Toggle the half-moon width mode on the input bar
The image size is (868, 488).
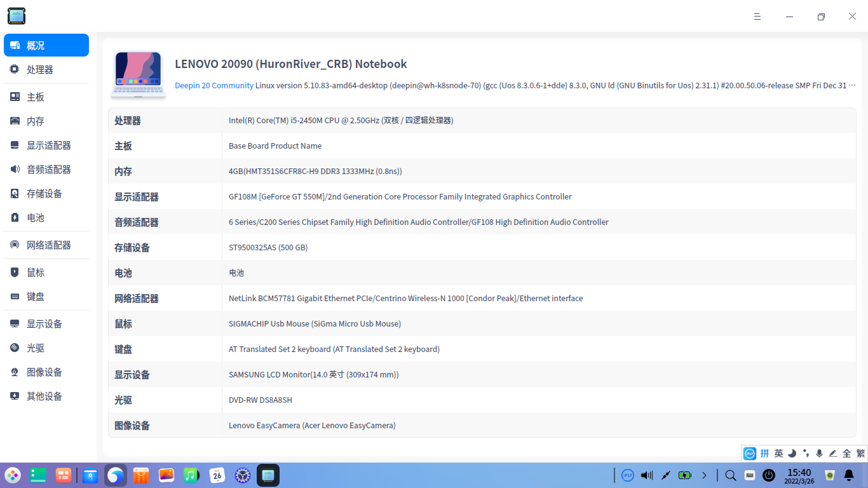[792, 453]
